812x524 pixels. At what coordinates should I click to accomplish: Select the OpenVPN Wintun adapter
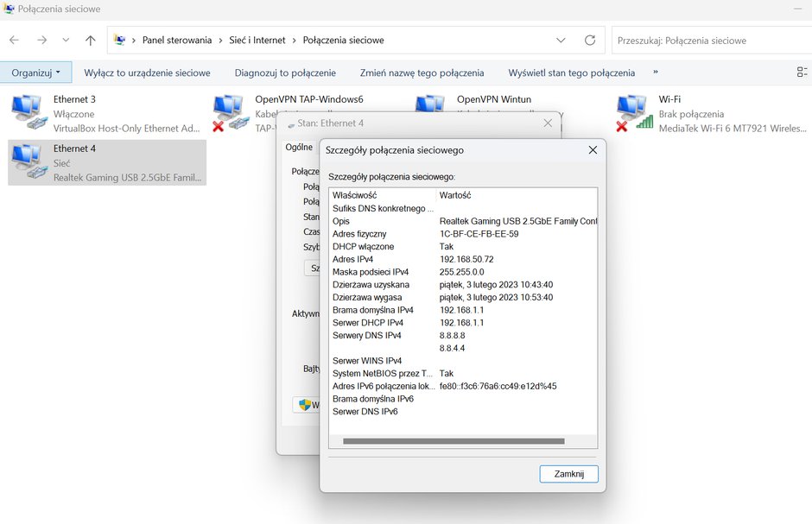pos(430,103)
